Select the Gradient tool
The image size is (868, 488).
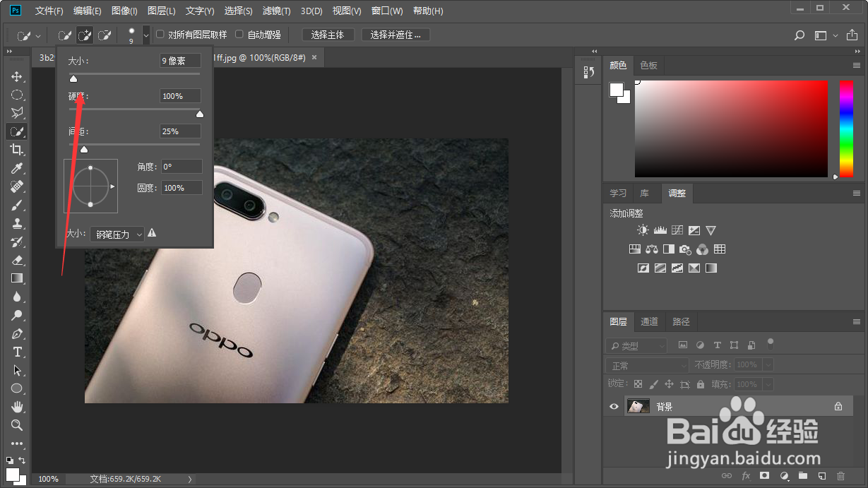(x=17, y=278)
